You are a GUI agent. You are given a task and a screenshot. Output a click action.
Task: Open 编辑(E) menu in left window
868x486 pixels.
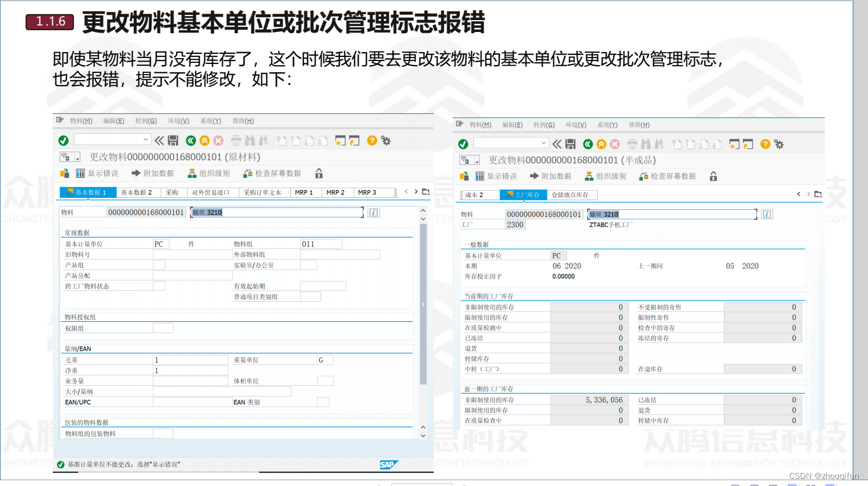tap(114, 121)
